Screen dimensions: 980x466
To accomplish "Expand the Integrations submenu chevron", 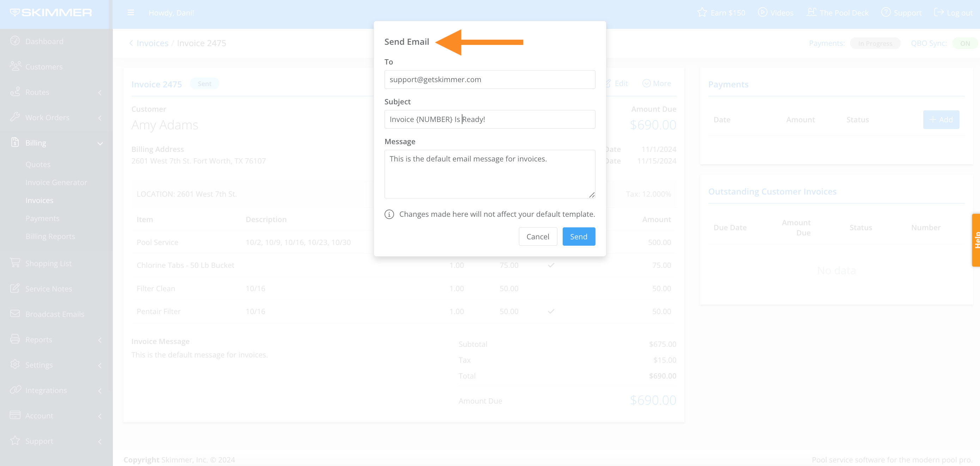I will [x=100, y=391].
